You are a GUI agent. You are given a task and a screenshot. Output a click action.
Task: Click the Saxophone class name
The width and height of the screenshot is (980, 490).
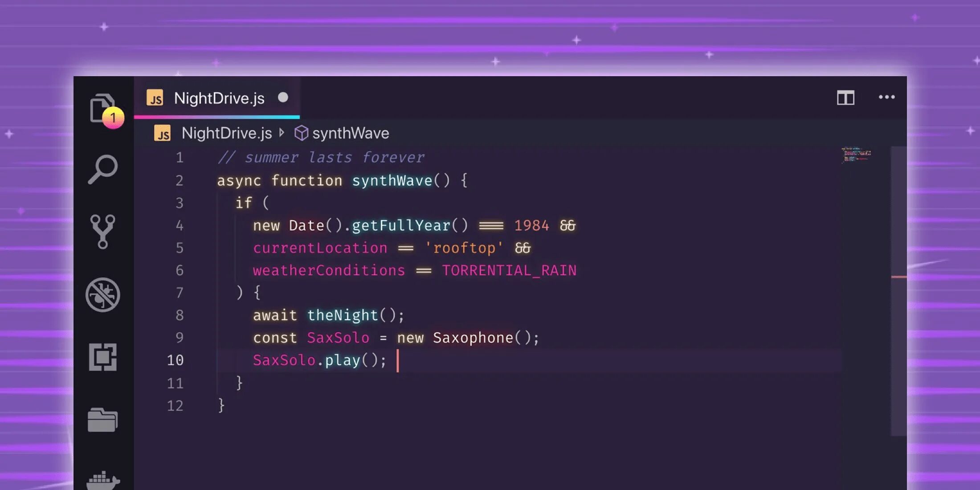[x=473, y=338]
